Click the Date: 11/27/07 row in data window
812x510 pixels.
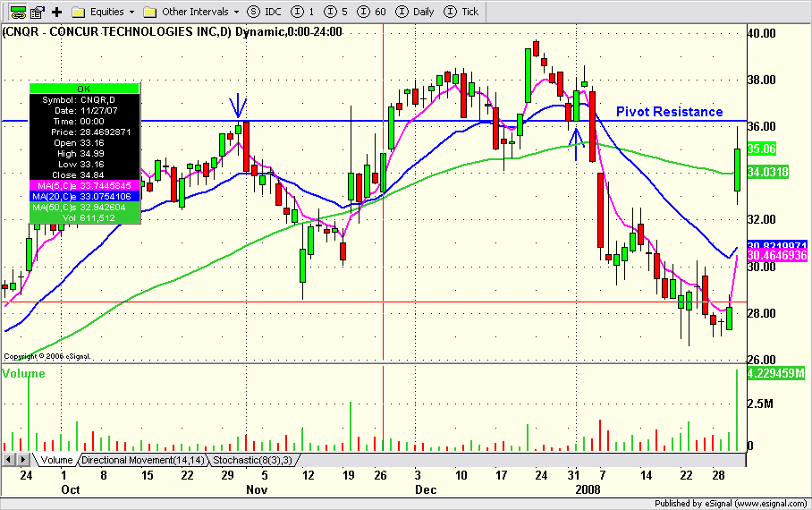84,111
